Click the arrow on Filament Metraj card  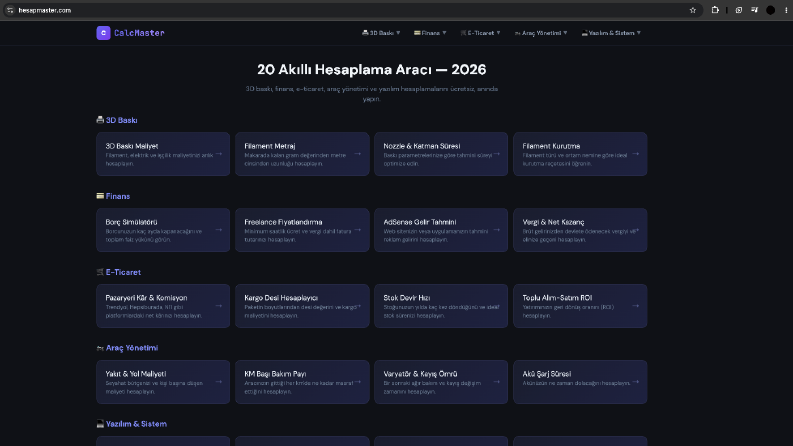[x=358, y=154]
